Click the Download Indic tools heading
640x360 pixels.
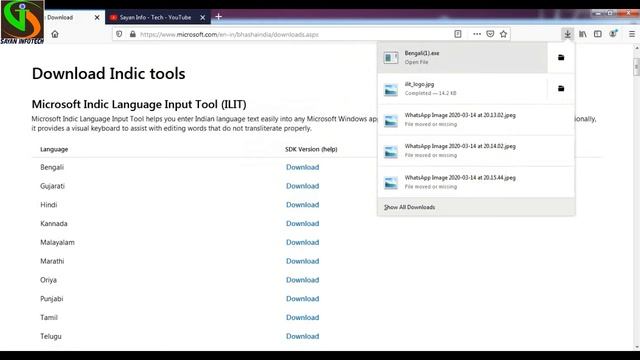pos(109,74)
